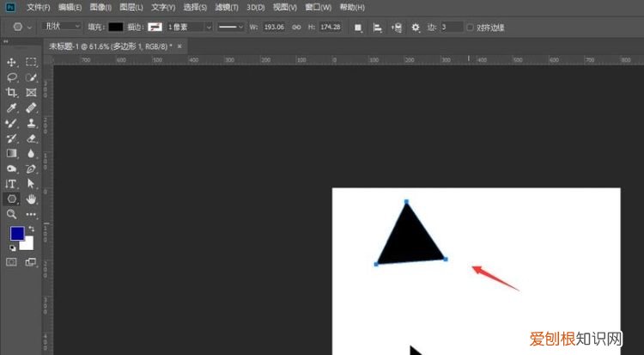Select the Hand tool
Viewport: 644px width, 355px height.
(32, 199)
